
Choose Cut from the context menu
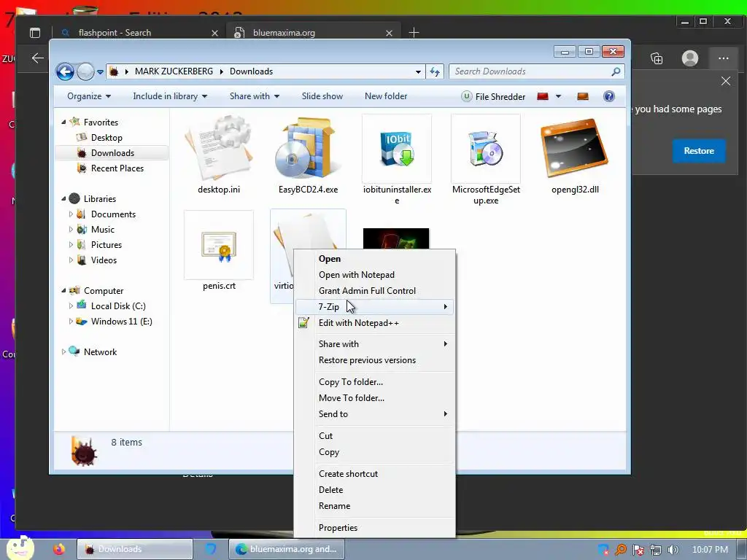coord(374,436)
